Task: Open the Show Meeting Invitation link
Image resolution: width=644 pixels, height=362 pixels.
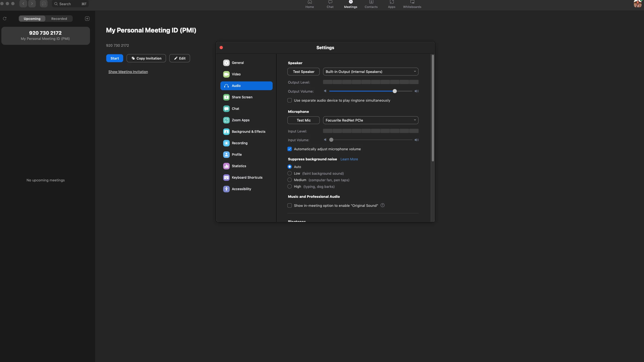Action: pyautogui.click(x=128, y=72)
